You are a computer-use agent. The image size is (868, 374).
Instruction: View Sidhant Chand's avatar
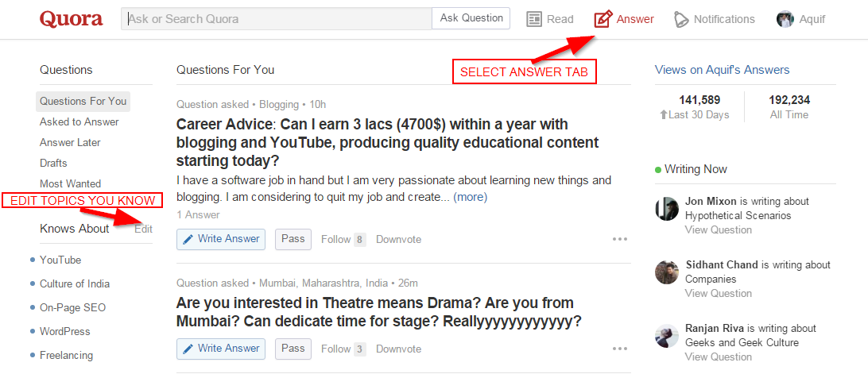point(666,272)
